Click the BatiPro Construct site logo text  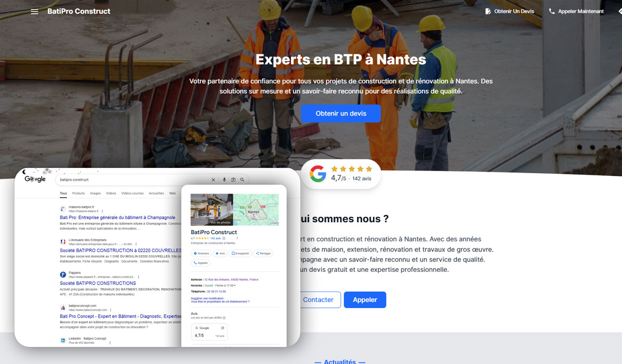[x=78, y=11]
